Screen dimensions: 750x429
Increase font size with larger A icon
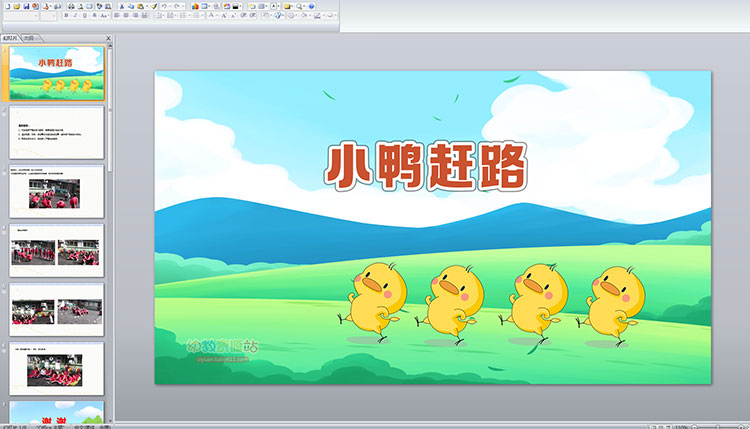click(x=223, y=16)
